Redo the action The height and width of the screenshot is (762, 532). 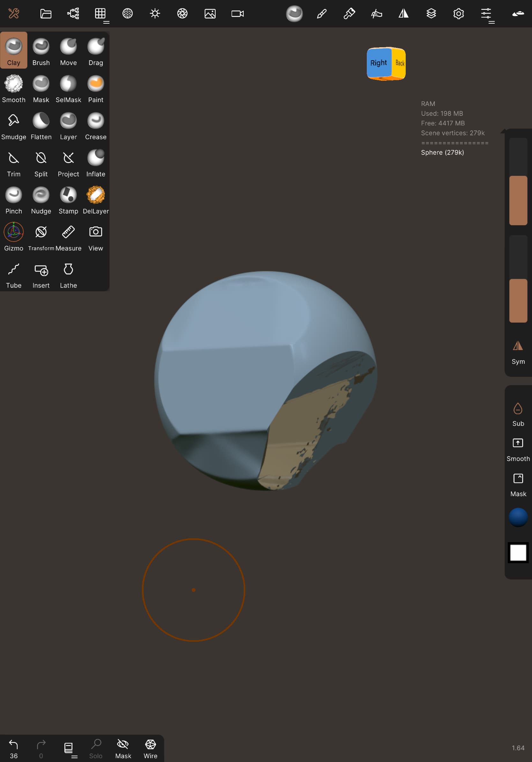[x=41, y=749]
